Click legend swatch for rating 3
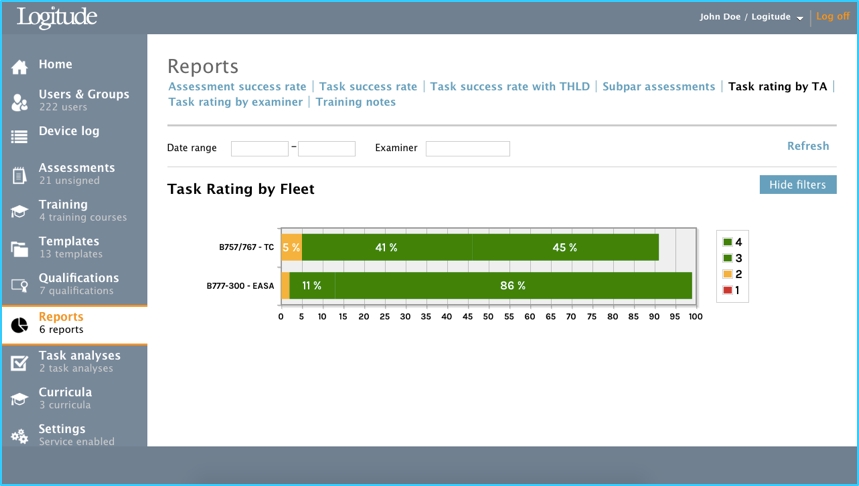The width and height of the screenshot is (859, 486). pos(728,258)
